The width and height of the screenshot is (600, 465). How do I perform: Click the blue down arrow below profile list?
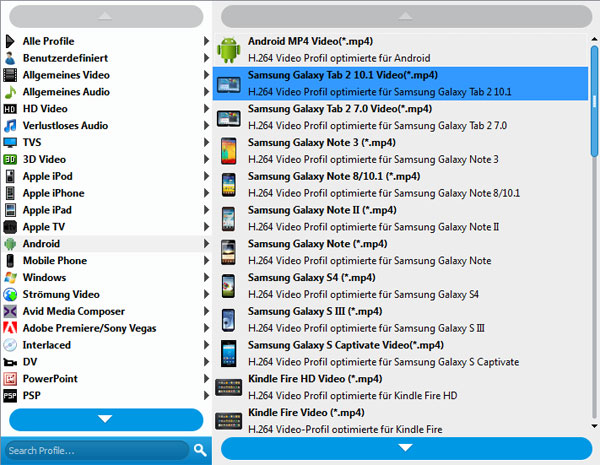point(406,448)
